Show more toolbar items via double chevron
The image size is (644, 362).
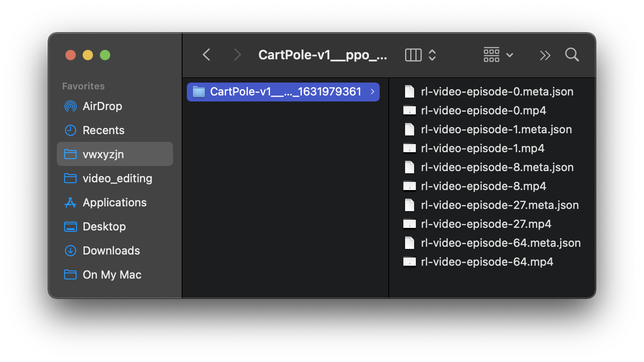coord(545,55)
